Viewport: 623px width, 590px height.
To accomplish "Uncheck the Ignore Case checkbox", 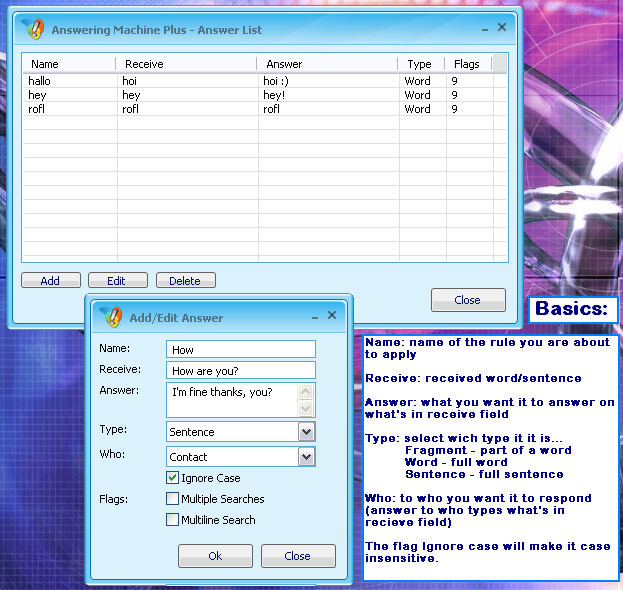I will pyautogui.click(x=172, y=478).
